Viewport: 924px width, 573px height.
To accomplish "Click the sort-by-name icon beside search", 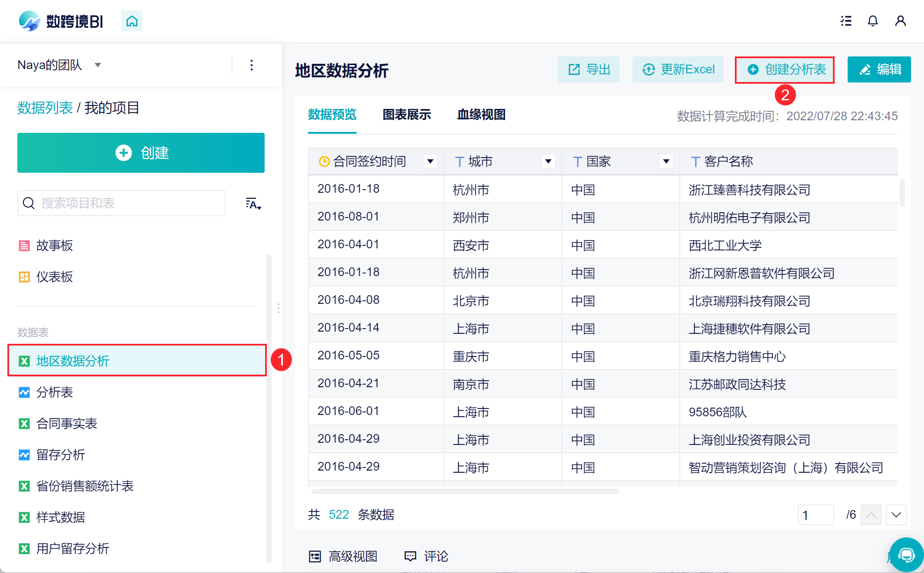I will coord(253,204).
